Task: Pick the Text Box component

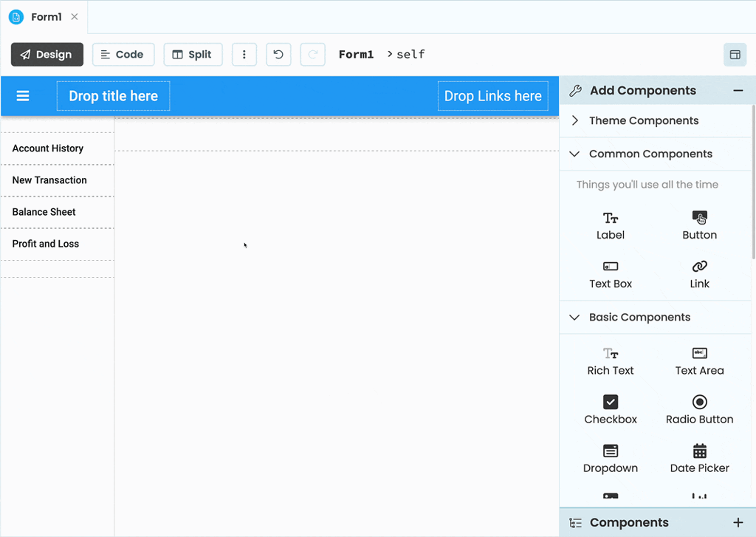Action: pyautogui.click(x=610, y=267)
